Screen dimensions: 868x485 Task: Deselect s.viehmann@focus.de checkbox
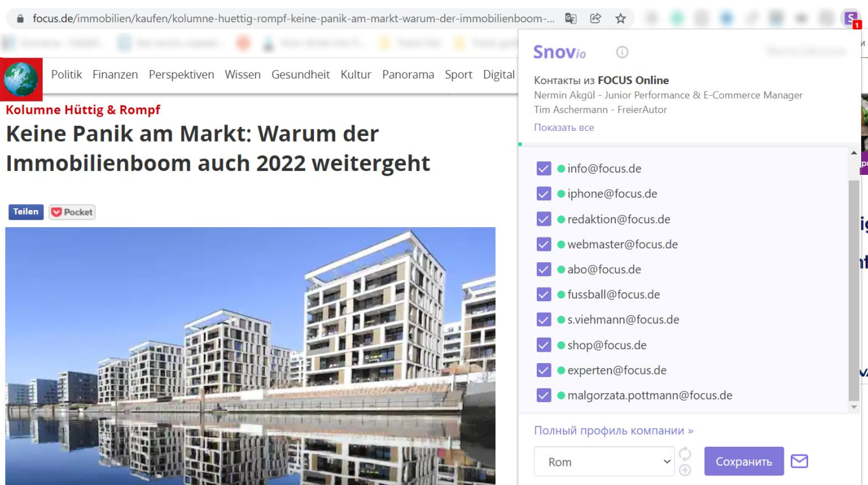544,320
